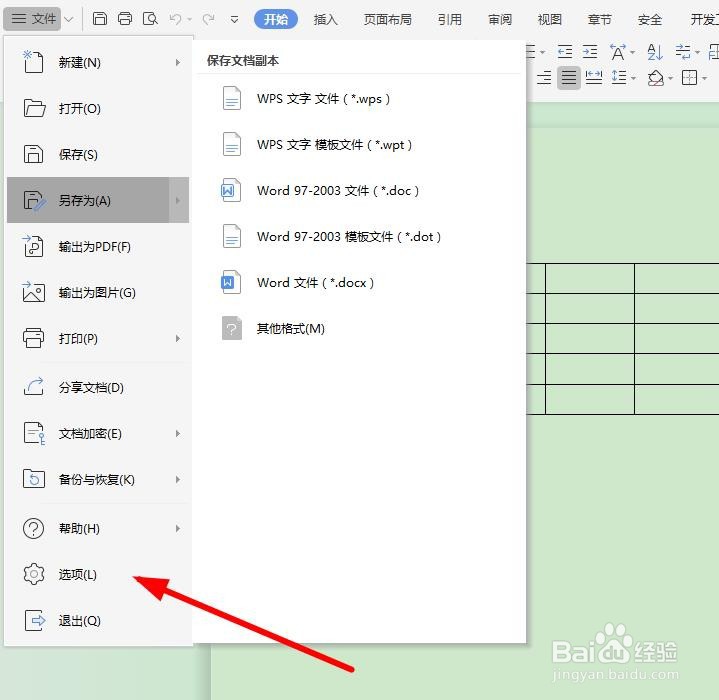Expand the 打印(P) submenu arrow
Screen dimensions: 719x700
178,338
